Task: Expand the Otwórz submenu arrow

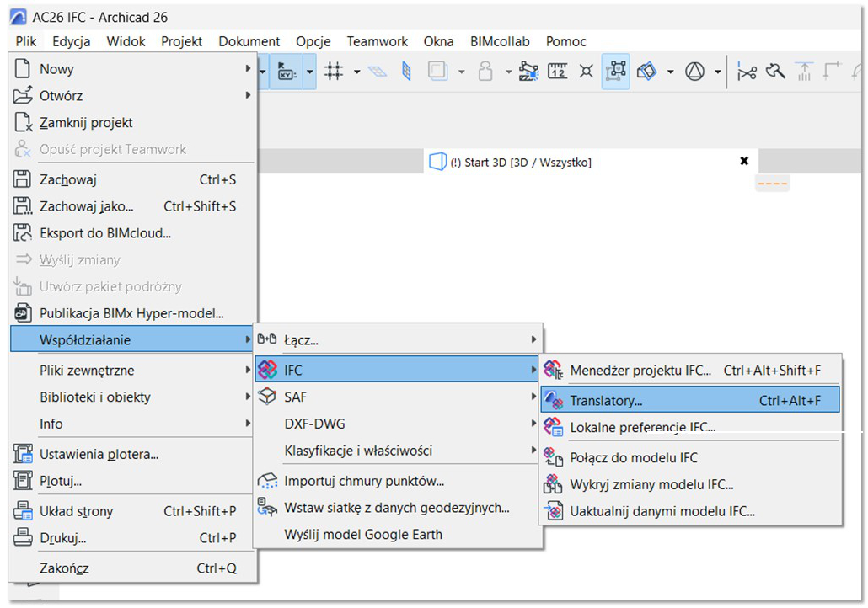Action: [248, 95]
